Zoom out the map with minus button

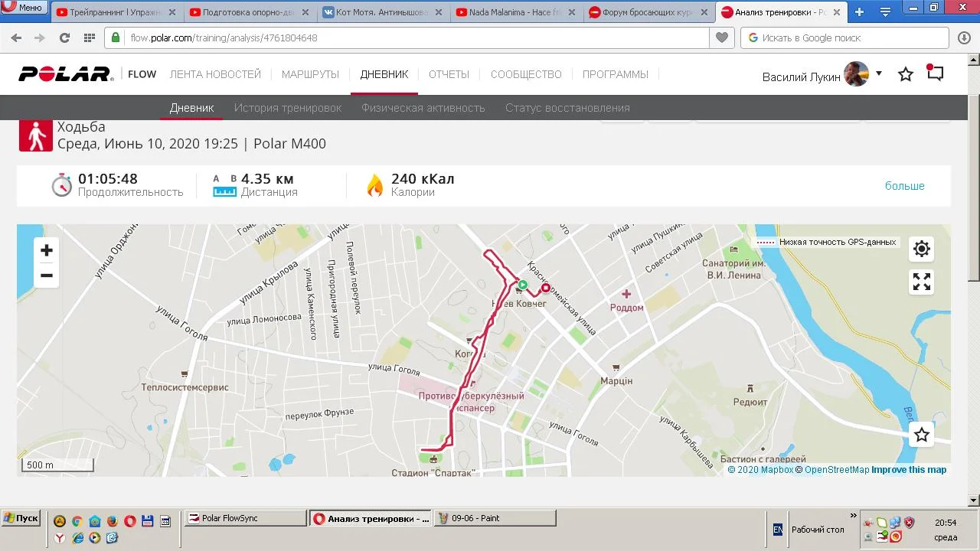[x=47, y=275]
